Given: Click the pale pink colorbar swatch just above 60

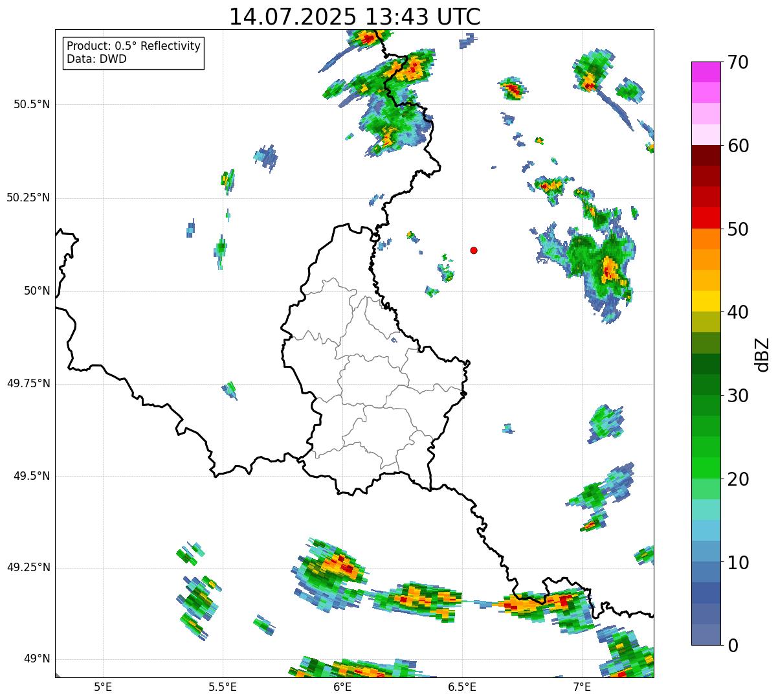Looking at the screenshot, I should [x=706, y=135].
